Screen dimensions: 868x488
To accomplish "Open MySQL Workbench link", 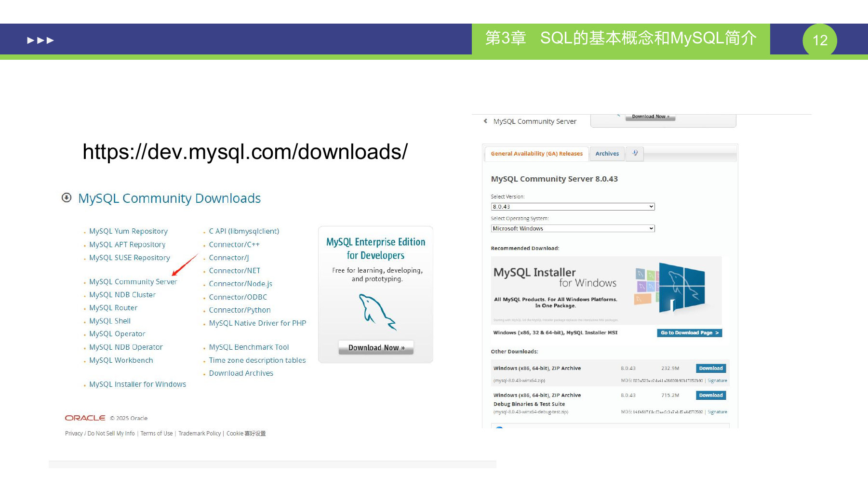I will 121,360.
